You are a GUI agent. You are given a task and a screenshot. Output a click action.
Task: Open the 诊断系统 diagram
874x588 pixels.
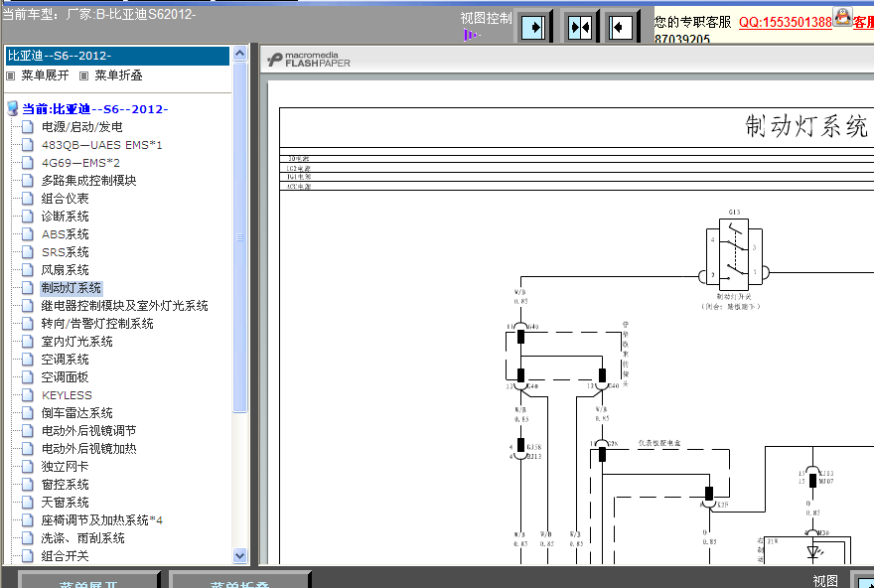click(x=65, y=217)
